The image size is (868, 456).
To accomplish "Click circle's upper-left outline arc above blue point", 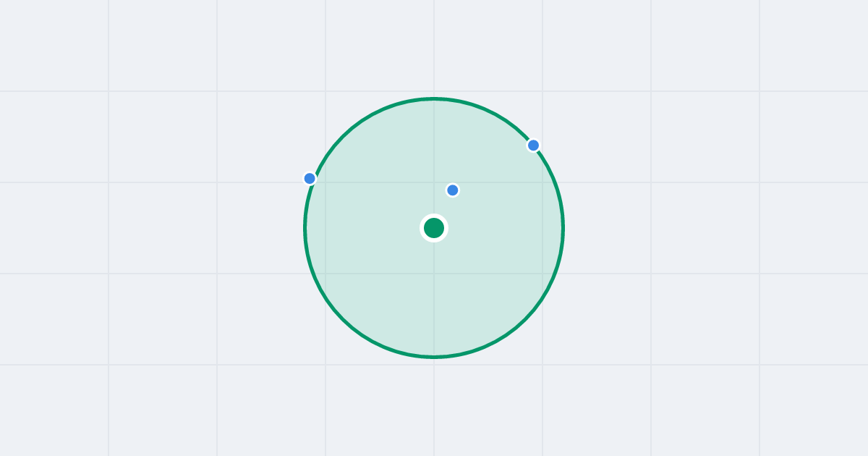I will tap(343, 137).
